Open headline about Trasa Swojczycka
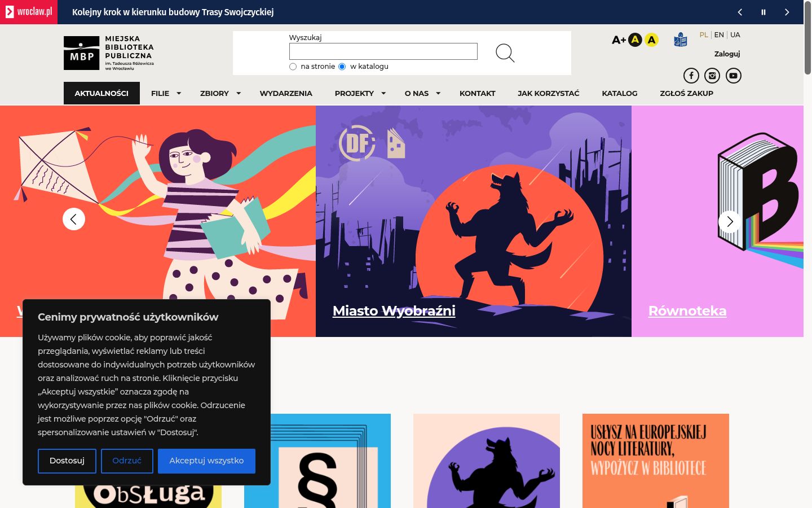 tap(173, 12)
